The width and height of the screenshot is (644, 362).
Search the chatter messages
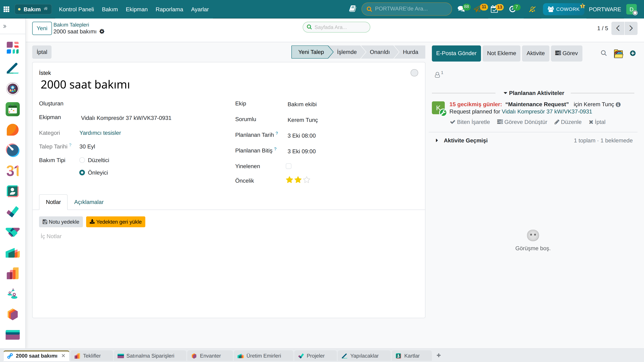point(604,53)
